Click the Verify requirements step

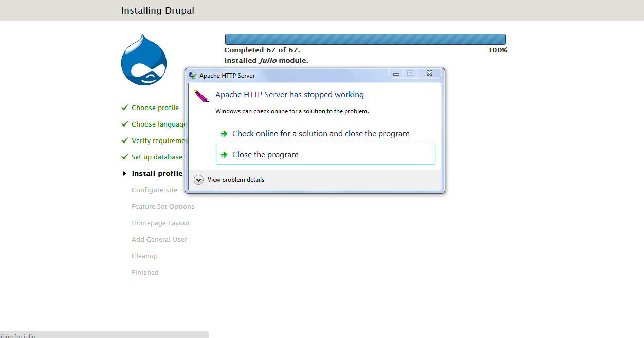[158, 140]
